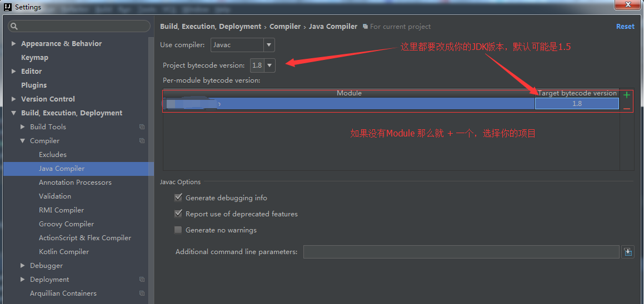Click the red minus remove module icon
The height and width of the screenshot is (304, 644).
(627, 109)
